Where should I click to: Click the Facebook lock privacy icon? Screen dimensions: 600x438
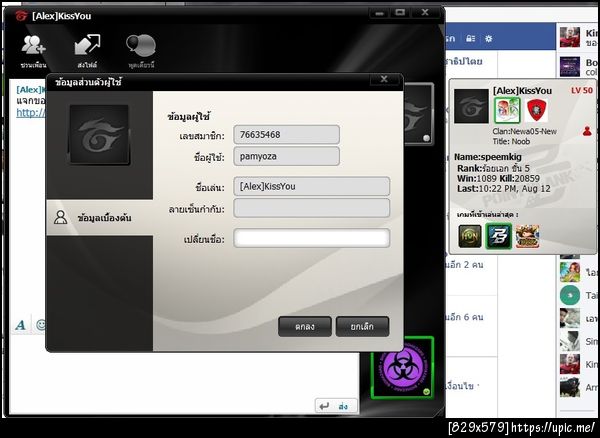point(470,39)
